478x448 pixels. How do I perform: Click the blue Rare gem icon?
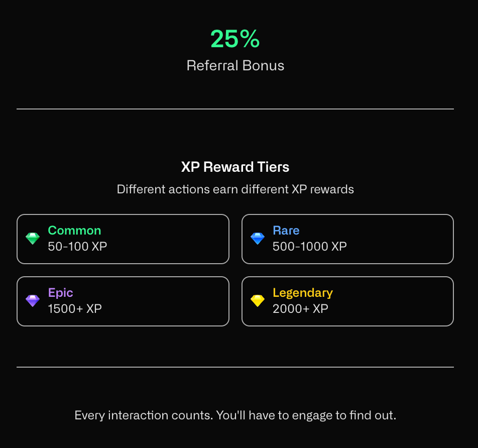pyautogui.click(x=258, y=239)
